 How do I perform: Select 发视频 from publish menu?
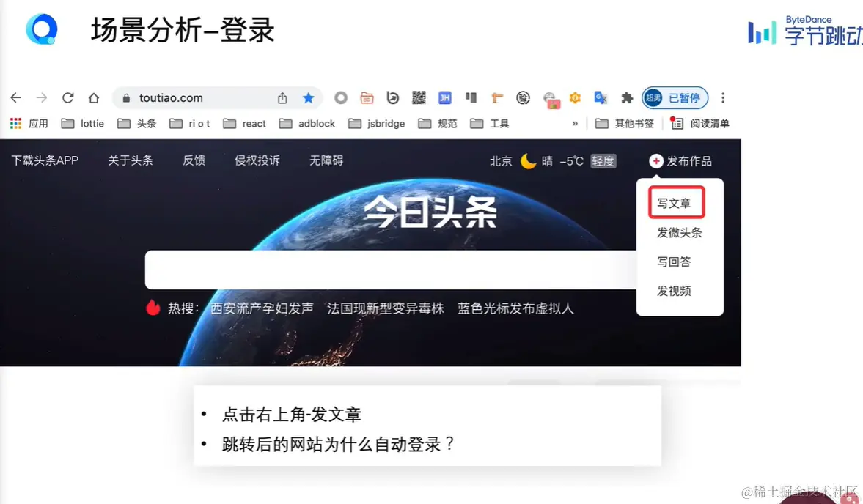click(x=674, y=291)
